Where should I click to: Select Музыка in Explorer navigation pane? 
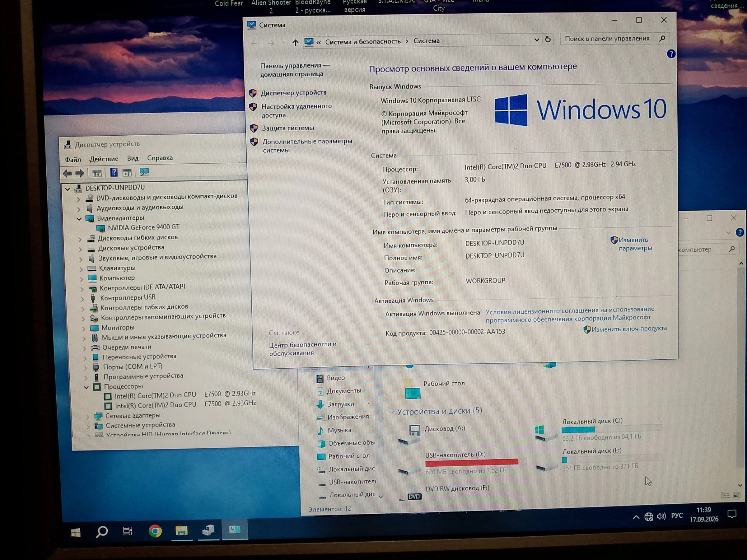click(339, 430)
